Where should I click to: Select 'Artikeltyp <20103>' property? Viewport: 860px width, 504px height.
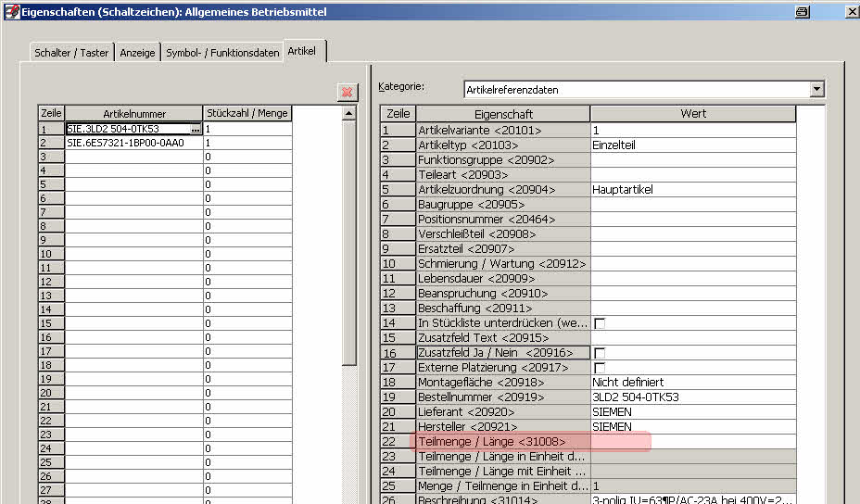pos(503,145)
